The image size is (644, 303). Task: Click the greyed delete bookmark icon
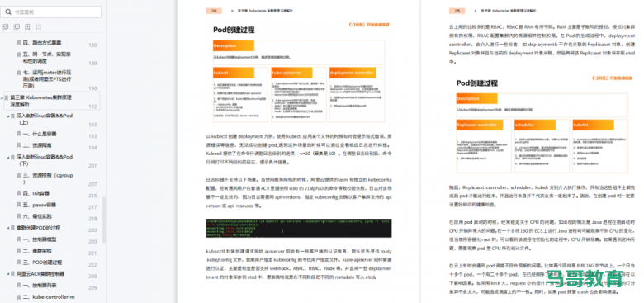39,27
